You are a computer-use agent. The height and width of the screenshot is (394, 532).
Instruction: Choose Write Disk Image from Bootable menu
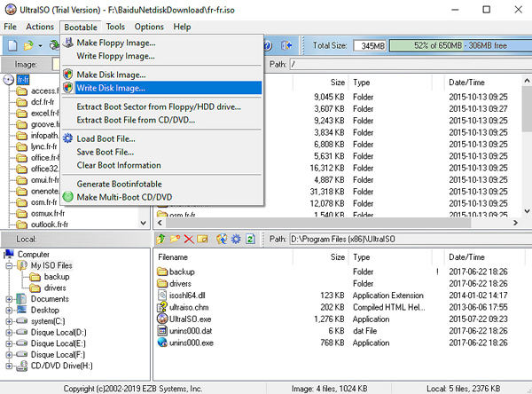tap(110, 88)
